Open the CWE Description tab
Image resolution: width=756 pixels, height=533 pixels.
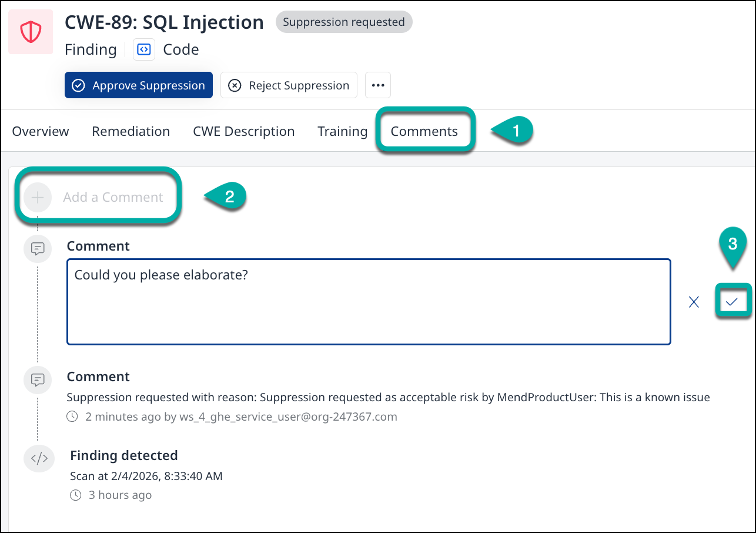pyautogui.click(x=244, y=131)
